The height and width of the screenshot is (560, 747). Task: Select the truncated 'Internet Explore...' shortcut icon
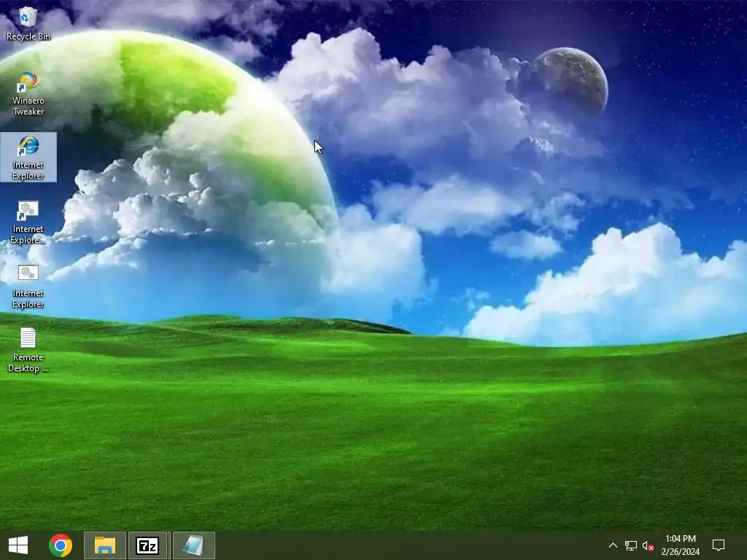pyautogui.click(x=28, y=222)
